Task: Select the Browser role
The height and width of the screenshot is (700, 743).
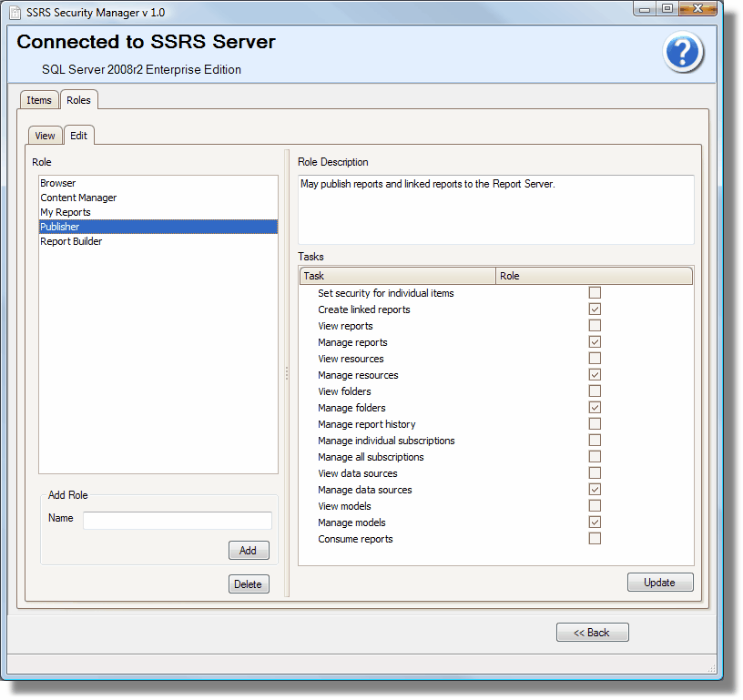Action: tap(158, 183)
